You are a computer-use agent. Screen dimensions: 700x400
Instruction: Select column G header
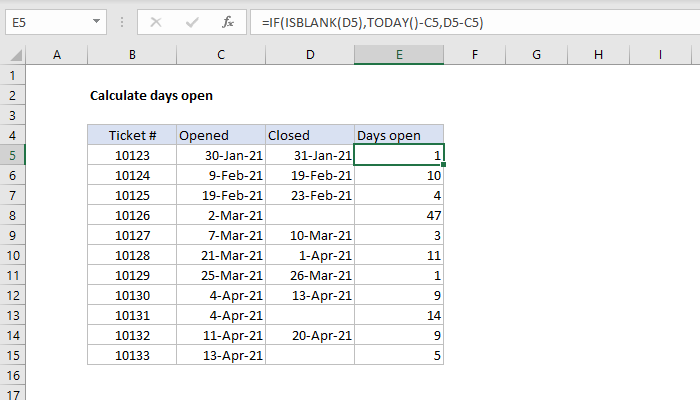[537, 55]
